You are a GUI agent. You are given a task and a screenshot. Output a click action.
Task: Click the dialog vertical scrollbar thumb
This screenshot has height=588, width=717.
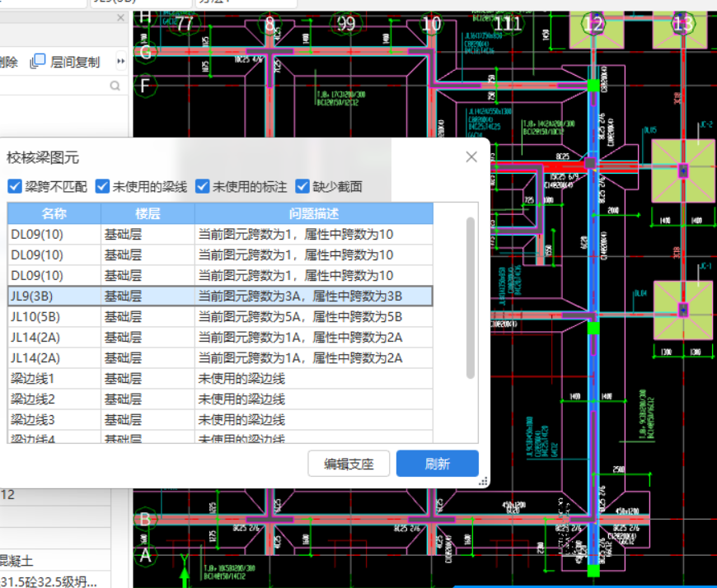(x=471, y=298)
